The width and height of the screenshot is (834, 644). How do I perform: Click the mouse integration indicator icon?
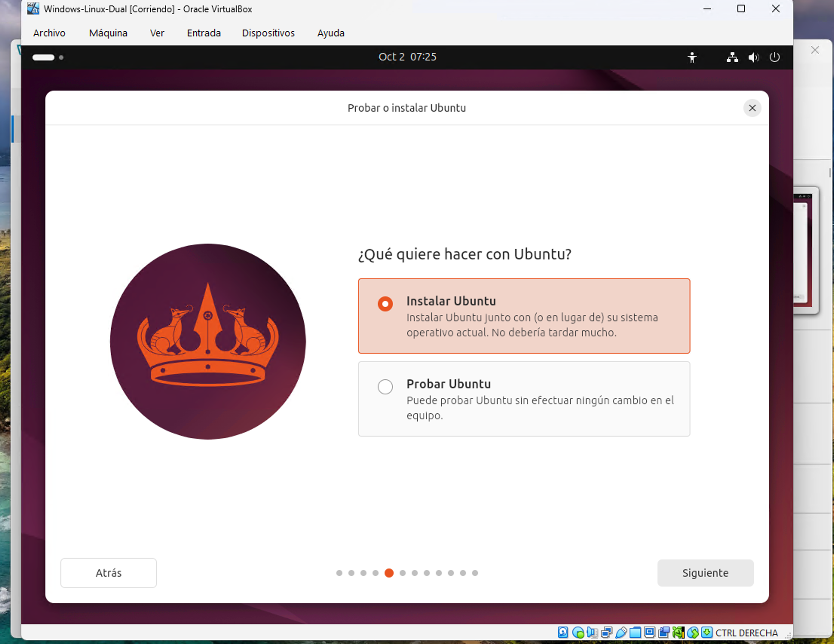[x=693, y=633]
